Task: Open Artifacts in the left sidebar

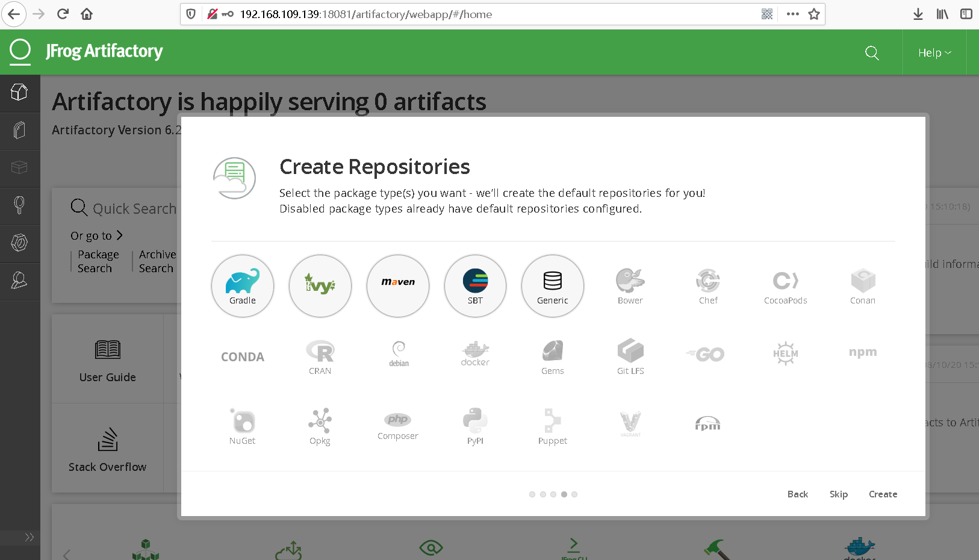Action: click(x=20, y=130)
